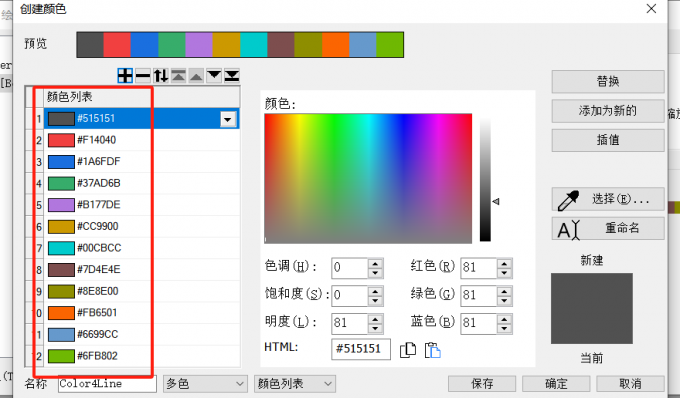Click the saturation (S) value field
The height and width of the screenshot is (398, 680).
pos(350,295)
